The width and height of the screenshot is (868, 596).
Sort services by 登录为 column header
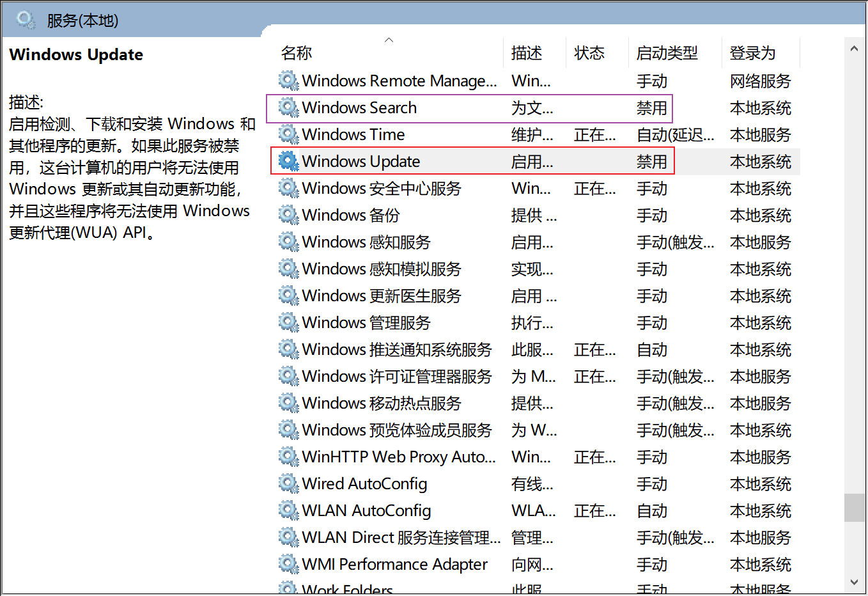[753, 53]
